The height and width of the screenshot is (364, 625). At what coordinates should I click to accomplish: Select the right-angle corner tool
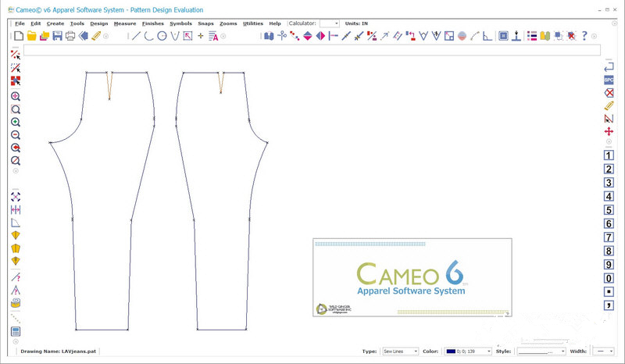point(487,36)
